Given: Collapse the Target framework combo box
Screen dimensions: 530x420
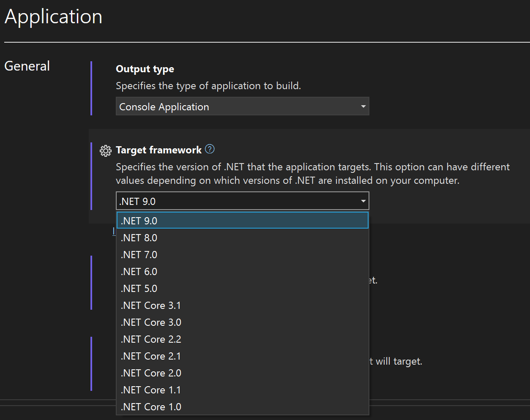Looking at the screenshot, I should [242, 201].
